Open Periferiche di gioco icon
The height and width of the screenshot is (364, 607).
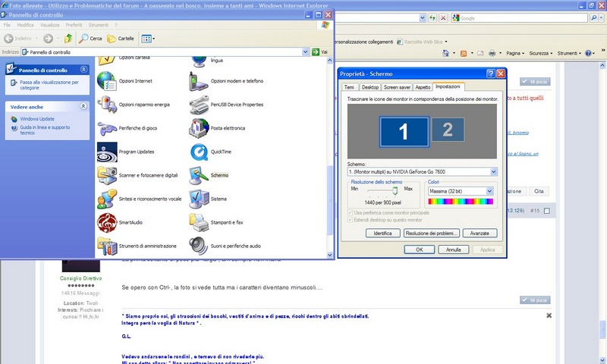(107, 127)
